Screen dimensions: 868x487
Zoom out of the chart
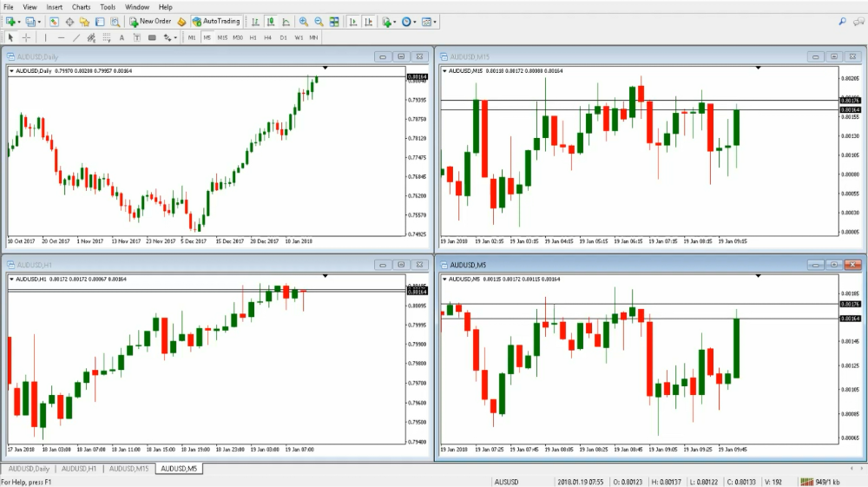click(319, 22)
